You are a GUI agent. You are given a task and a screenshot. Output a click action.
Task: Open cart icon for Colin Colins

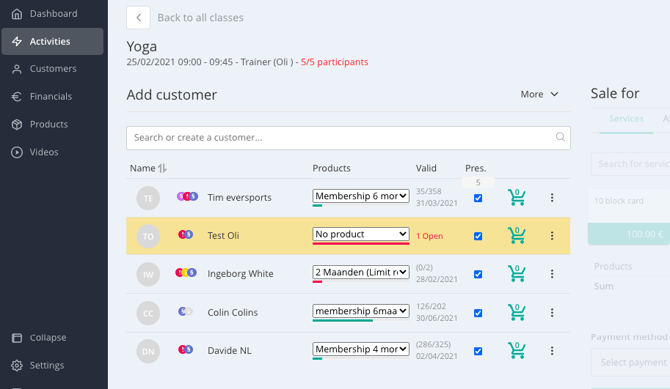point(517,312)
